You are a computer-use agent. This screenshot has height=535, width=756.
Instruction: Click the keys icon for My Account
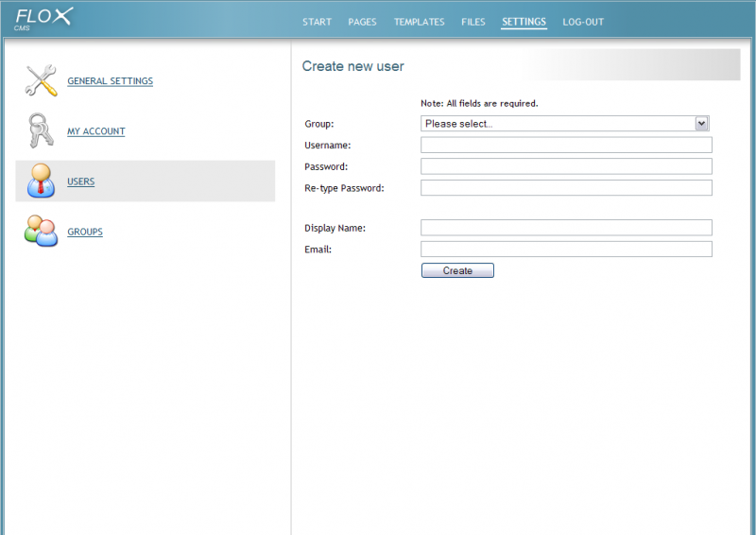click(x=41, y=130)
